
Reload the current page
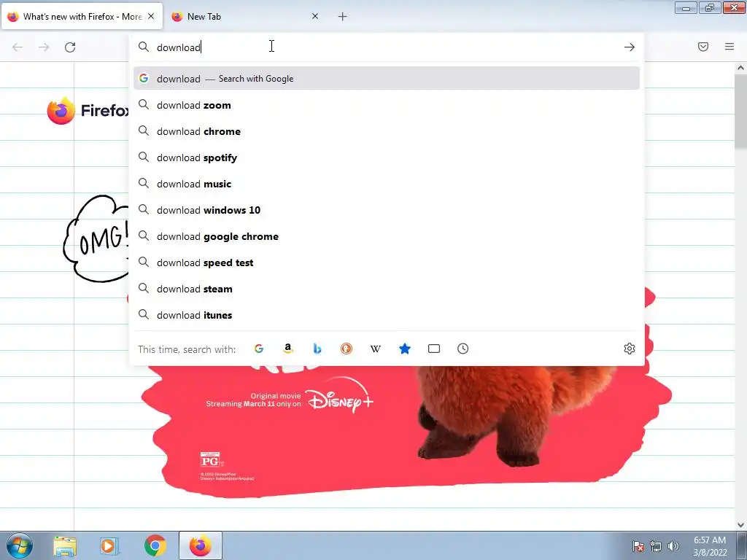coord(70,47)
